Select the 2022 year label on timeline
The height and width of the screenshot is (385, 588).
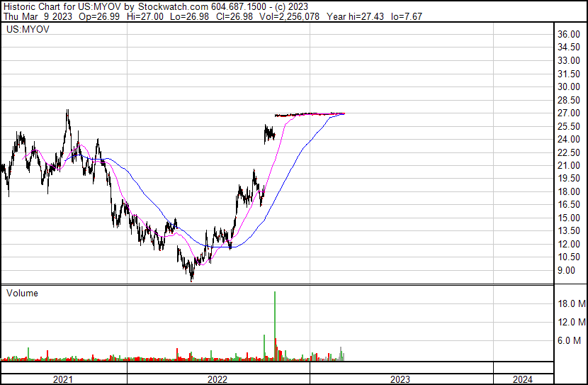coord(217,379)
